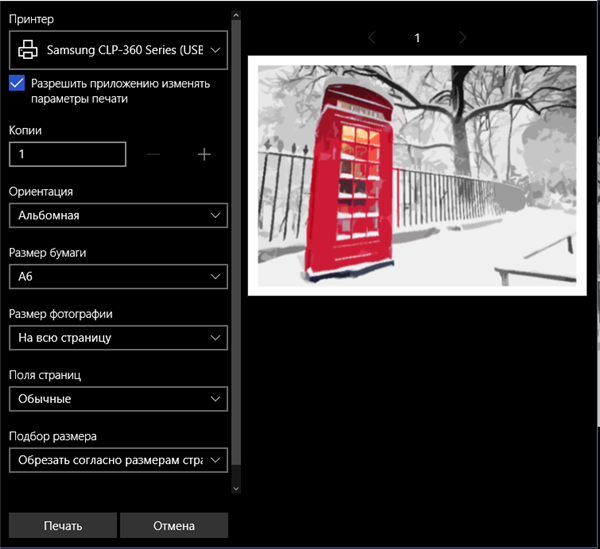Click the scroll down arrow of settings panel
600x549 pixels.
[236, 489]
